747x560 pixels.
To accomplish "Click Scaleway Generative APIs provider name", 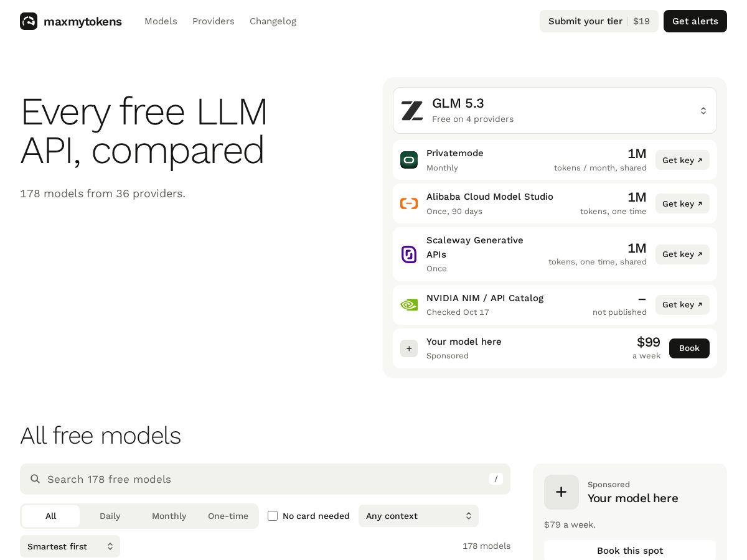I will point(475,247).
